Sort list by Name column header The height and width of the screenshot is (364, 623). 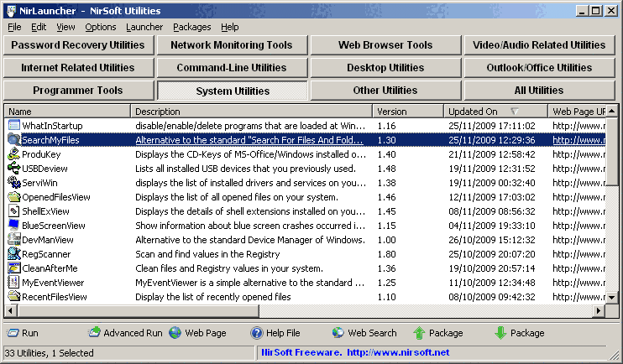click(x=67, y=112)
